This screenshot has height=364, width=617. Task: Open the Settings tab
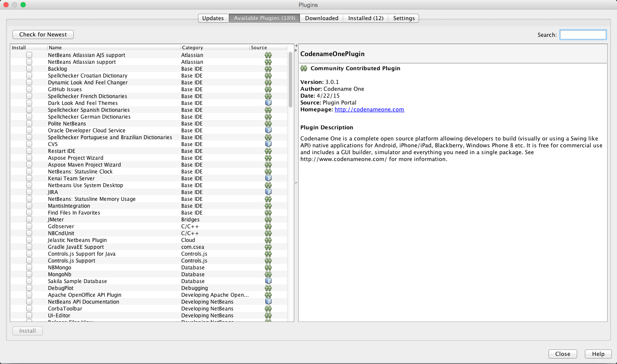404,18
